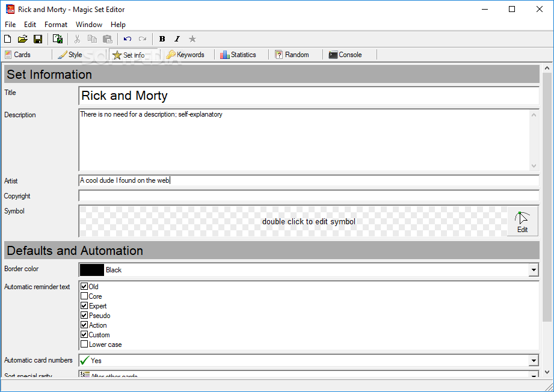Image resolution: width=554 pixels, height=392 pixels.
Task: Click the description box scroll down arrow
Action: 534,165
